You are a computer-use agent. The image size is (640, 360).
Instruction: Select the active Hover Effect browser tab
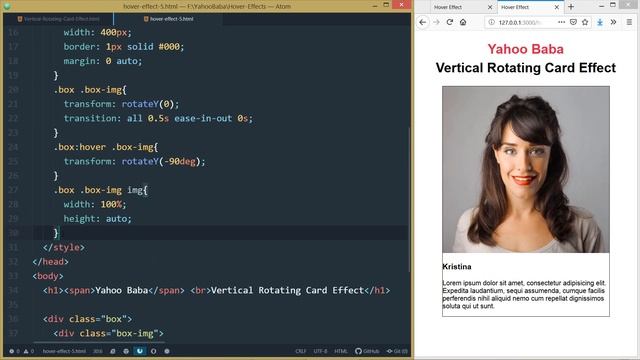(530, 7)
